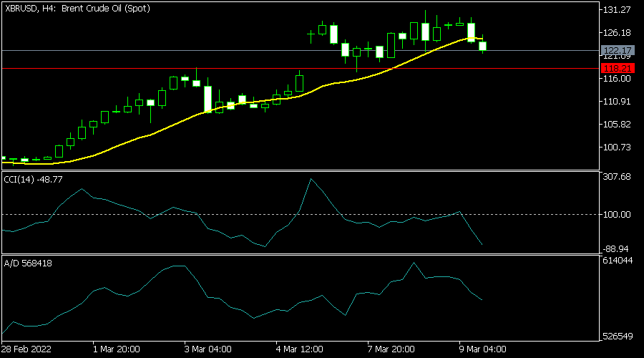Click the 110.91 price scale value
This screenshot has width=644, height=358.
(x=617, y=102)
